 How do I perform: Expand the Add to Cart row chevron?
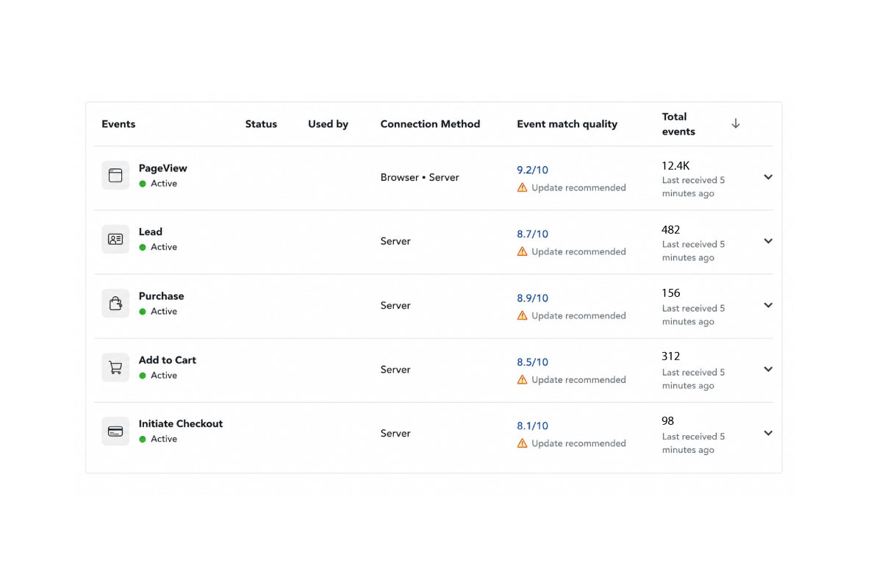768,369
